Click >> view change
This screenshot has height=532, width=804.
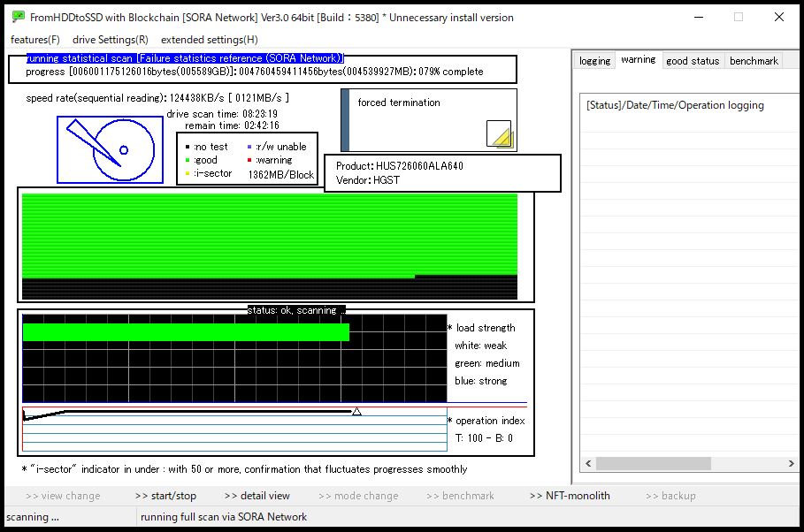63,496
